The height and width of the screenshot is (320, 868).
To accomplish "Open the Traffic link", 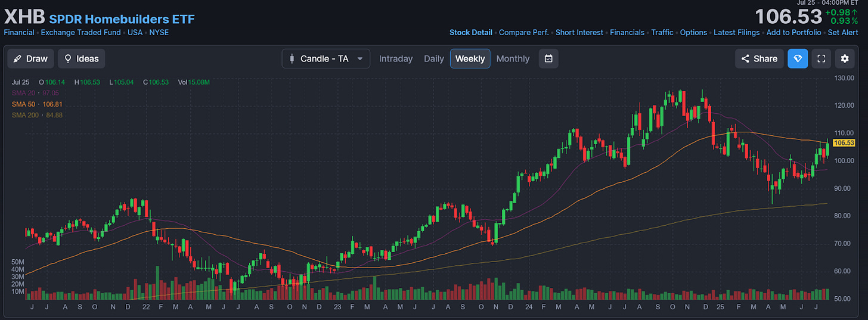I will click(662, 32).
